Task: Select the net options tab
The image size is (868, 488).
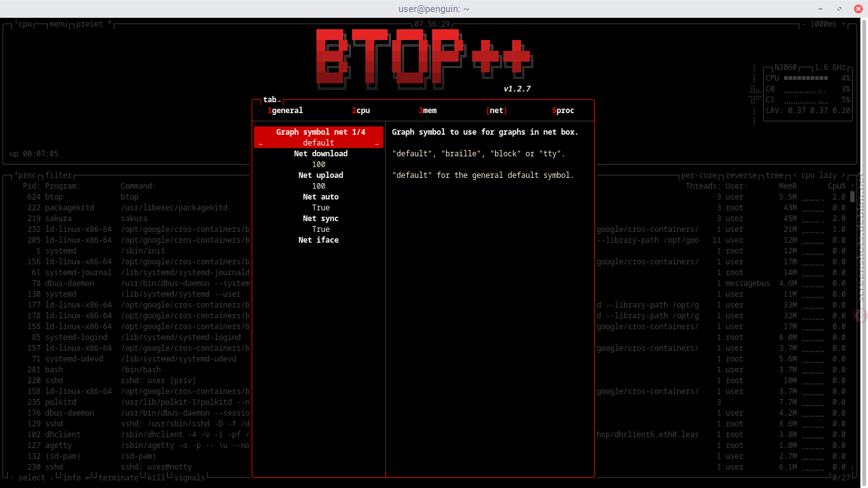Action: pos(497,111)
